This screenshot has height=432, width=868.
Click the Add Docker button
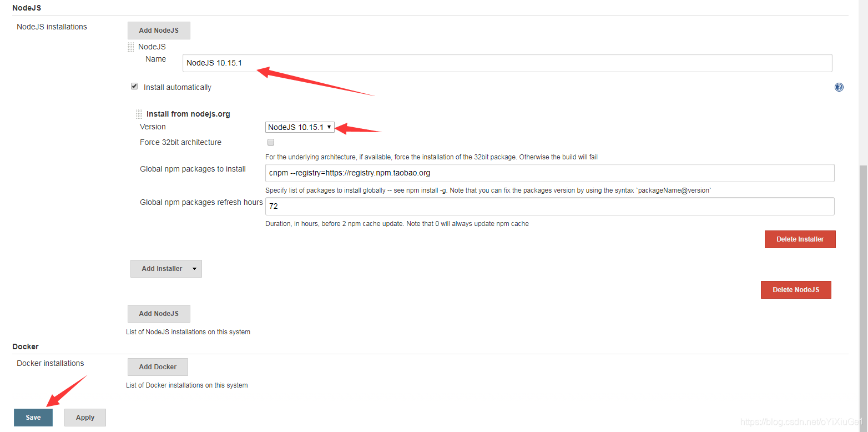pos(158,367)
